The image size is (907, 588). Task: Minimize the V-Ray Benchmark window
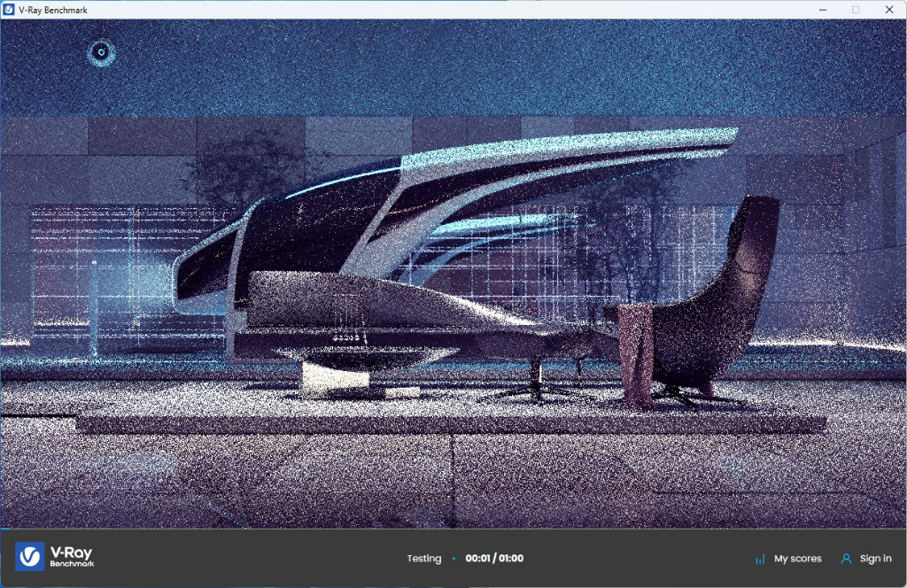(823, 10)
